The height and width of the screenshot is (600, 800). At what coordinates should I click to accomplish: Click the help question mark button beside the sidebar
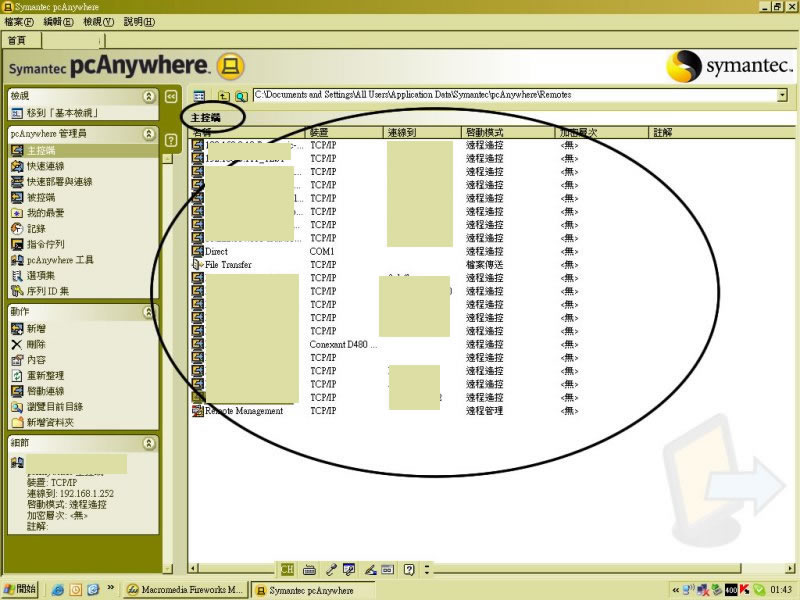(x=171, y=140)
